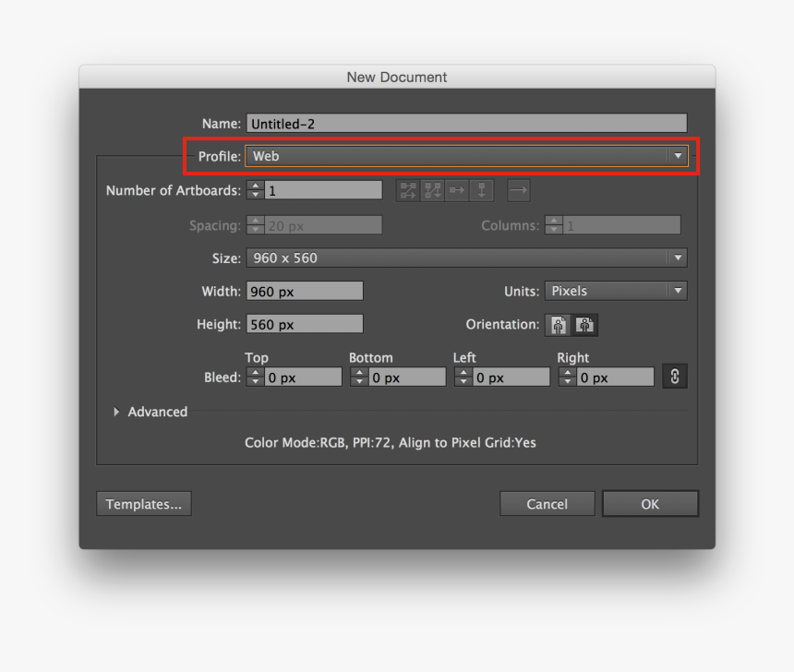This screenshot has height=672, width=794.
Task: Select Arrange by Row artboard icon
Action: tap(457, 190)
